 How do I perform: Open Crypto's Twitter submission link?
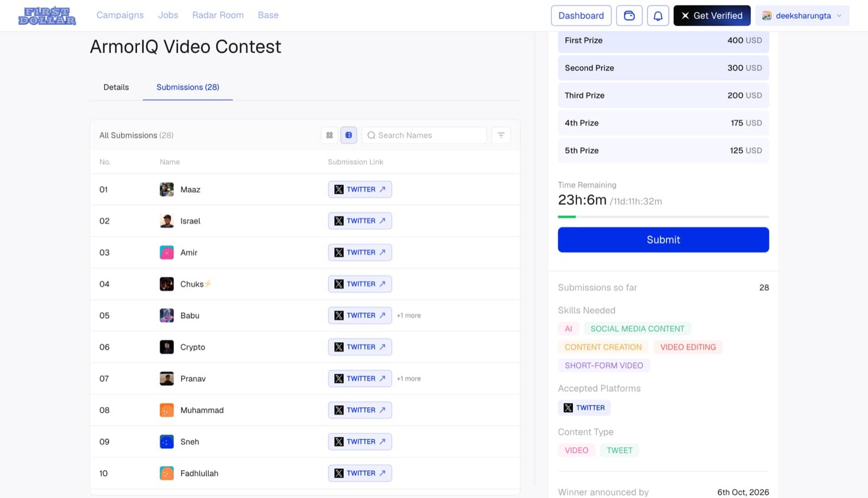(x=360, y=347)
